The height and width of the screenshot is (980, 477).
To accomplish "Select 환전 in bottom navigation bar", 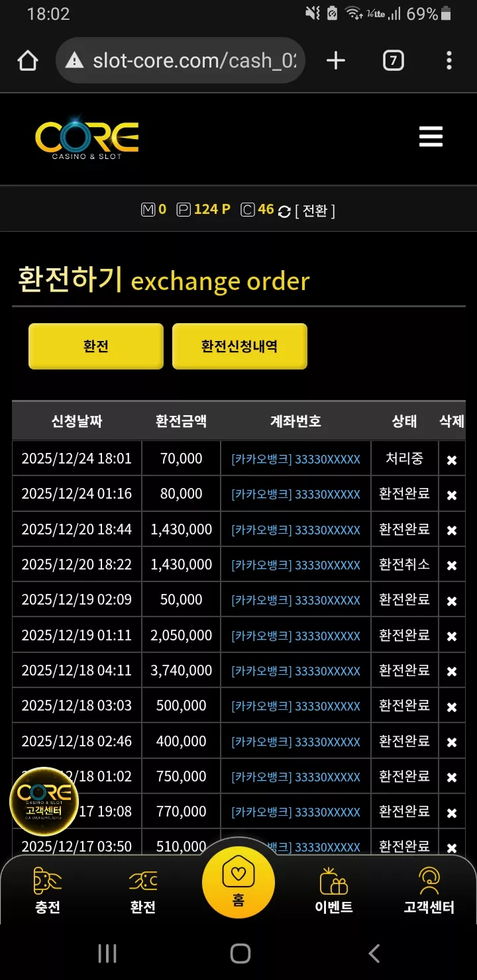I will point(143,891).
